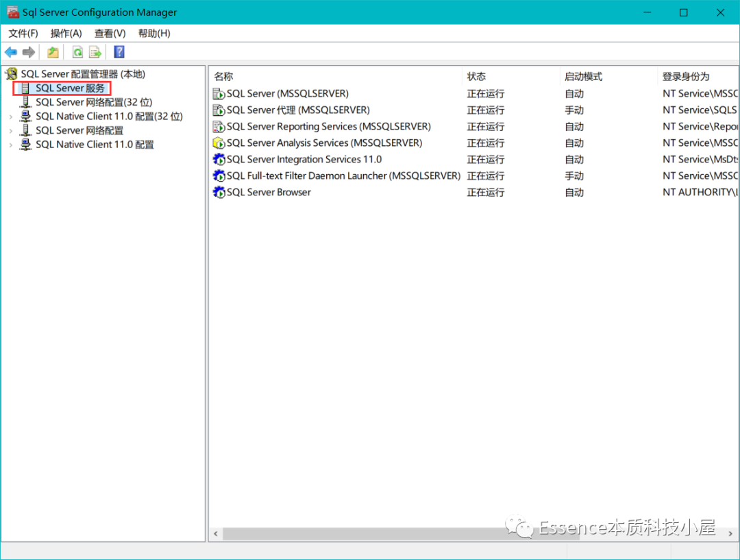Sort by the 启动模式 column header
740x560 pixels.
click(x=608, y=77)
